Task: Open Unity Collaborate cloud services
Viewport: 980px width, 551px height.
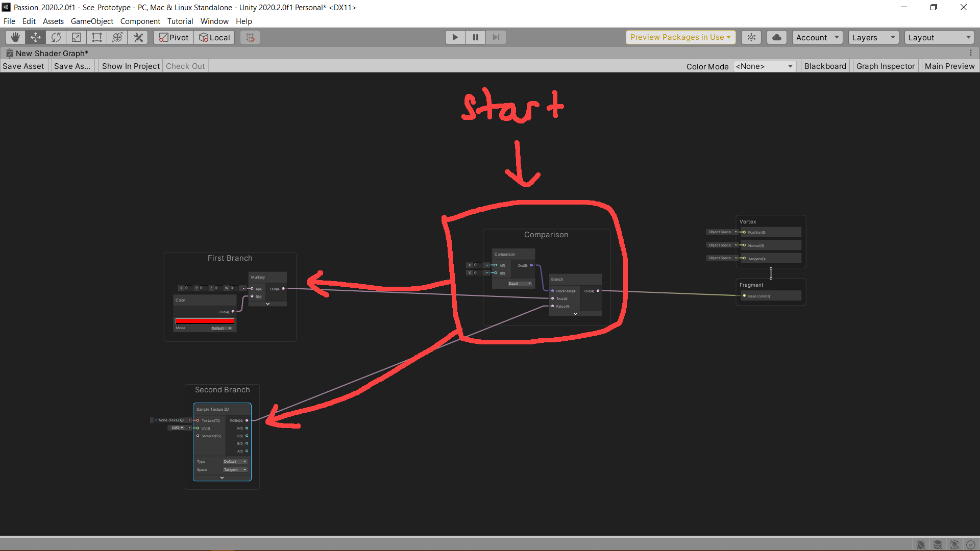Action: [x=776, y=37]
